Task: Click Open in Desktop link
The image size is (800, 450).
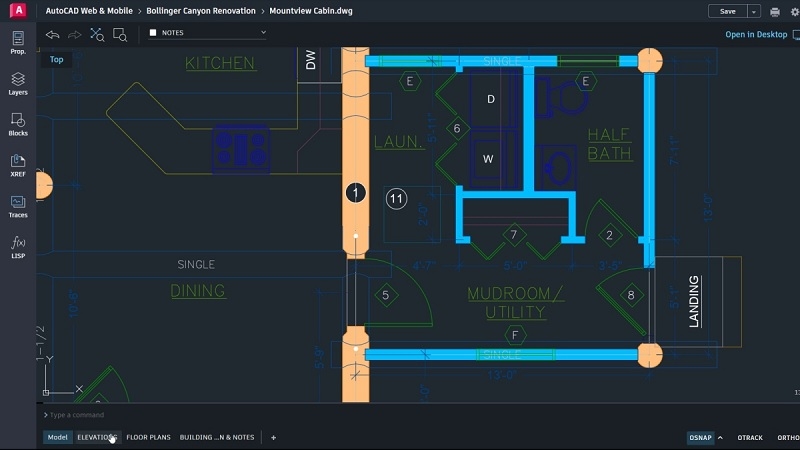Action: pos(756,34)
